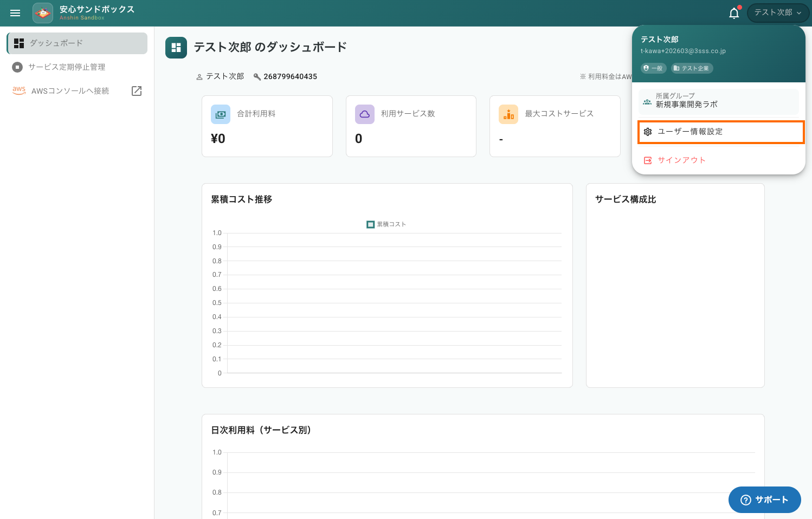Click the 日次利用料（サービス別） heading
812x519 pixels.
261,430
